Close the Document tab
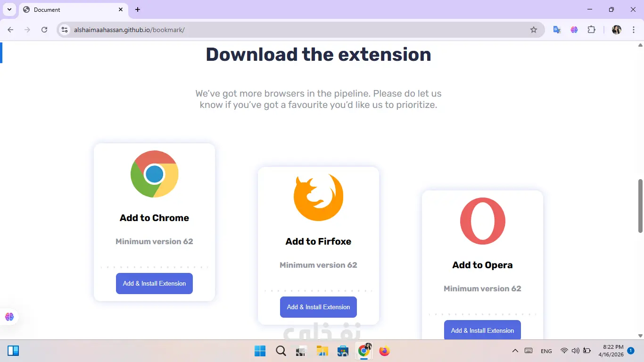 point(121,9)
